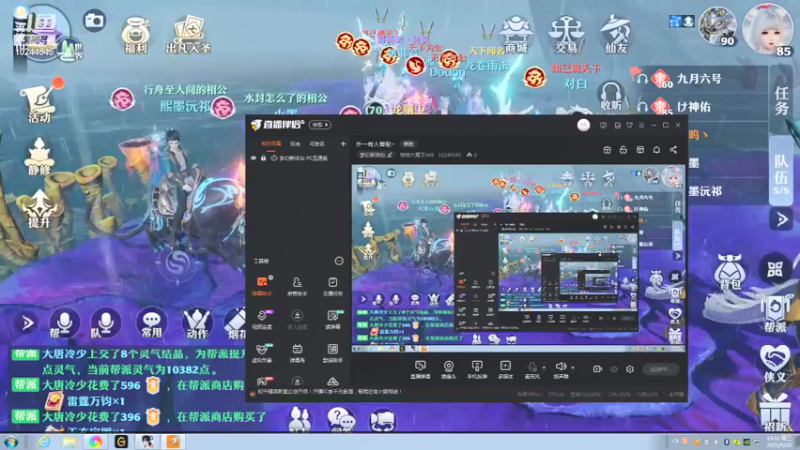
Task: Mute the 扬声器 speaker in streaming app
Action: (561, 369)
